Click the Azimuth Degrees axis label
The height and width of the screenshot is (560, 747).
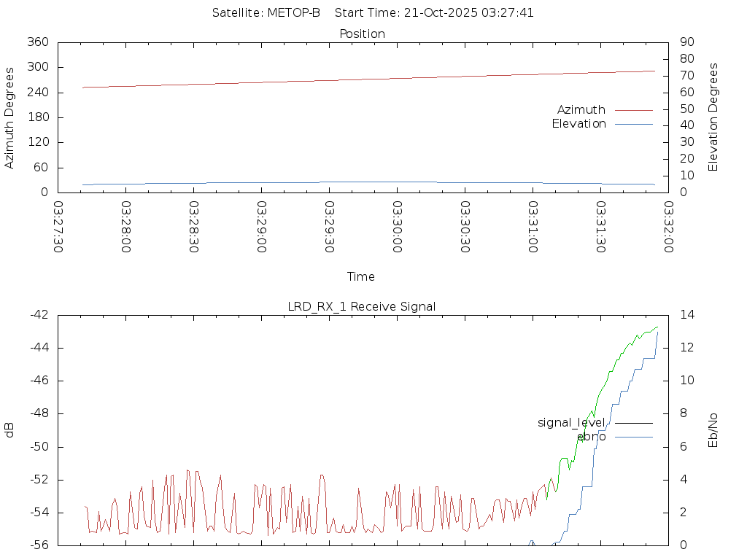(x=10, y=117)
